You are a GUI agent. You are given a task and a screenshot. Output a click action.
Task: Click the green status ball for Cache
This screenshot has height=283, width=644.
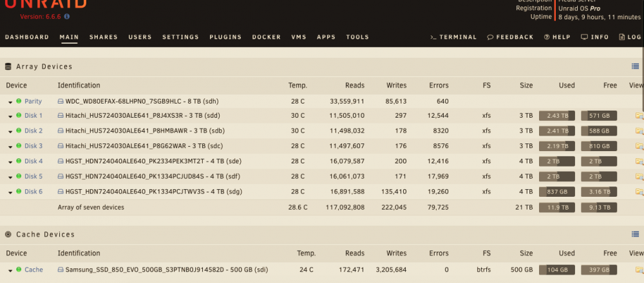click(19, 269)
